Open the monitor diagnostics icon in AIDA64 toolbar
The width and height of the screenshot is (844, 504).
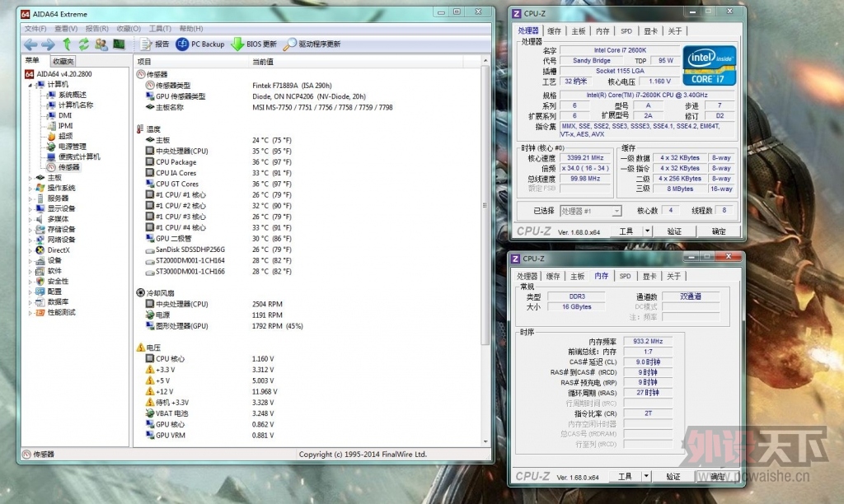(119, 44)
